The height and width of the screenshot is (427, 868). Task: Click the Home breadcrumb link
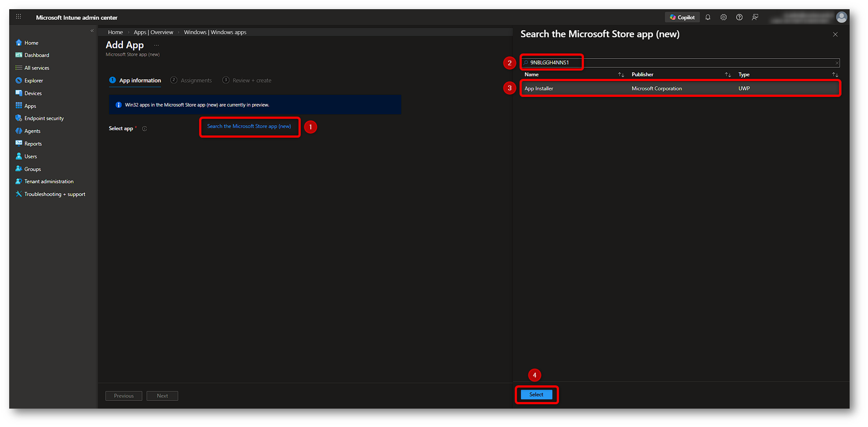(x=115, y=32)
